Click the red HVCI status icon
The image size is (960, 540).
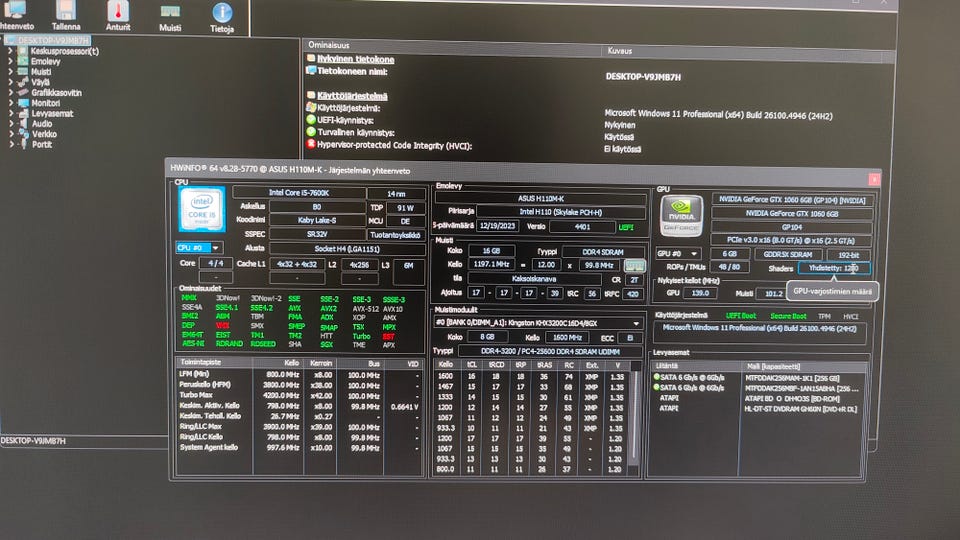pyautogui.click(x=311, y=144)
